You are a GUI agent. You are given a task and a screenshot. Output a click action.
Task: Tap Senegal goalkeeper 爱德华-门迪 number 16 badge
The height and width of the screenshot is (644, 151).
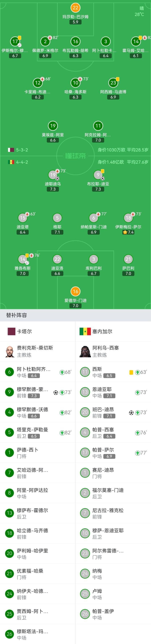coord(75,291)
